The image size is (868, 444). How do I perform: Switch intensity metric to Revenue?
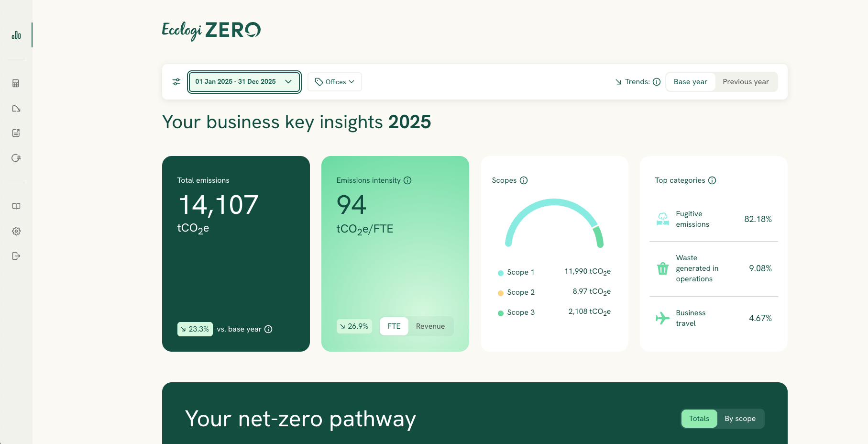click(x=430, y=326)
